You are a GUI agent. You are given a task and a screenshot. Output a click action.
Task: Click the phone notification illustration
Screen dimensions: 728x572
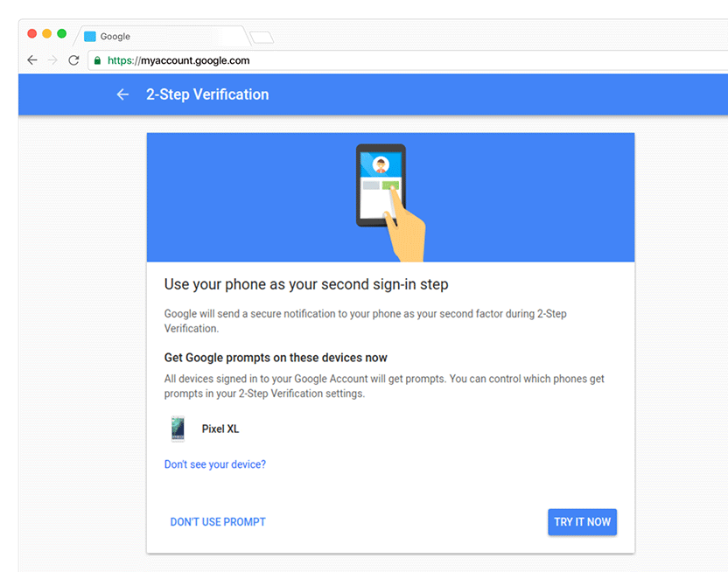tap(382, 184)
